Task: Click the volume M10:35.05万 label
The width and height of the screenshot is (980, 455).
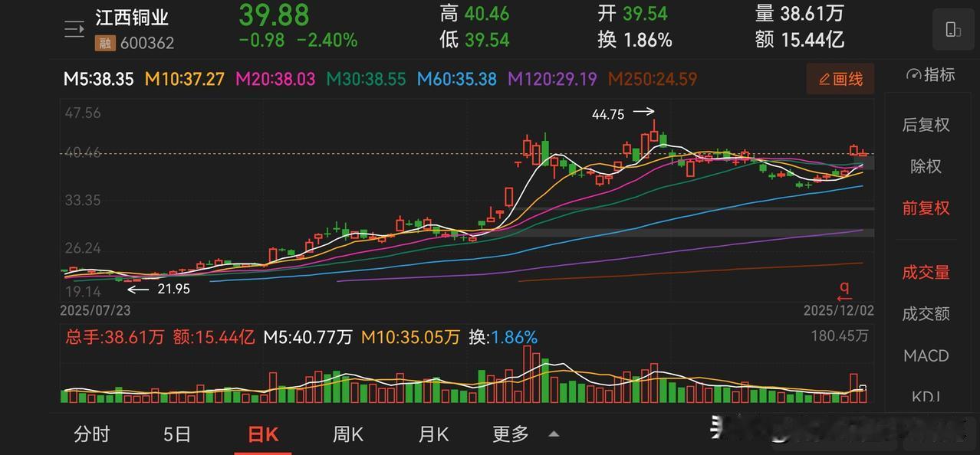Action: coord(411,337)
